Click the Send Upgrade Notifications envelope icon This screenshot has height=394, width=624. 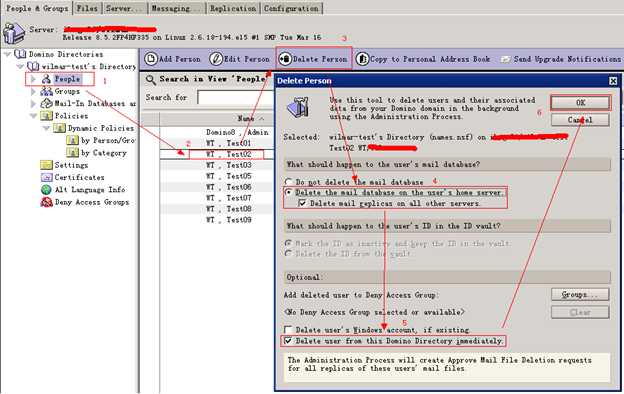point(505,59)
